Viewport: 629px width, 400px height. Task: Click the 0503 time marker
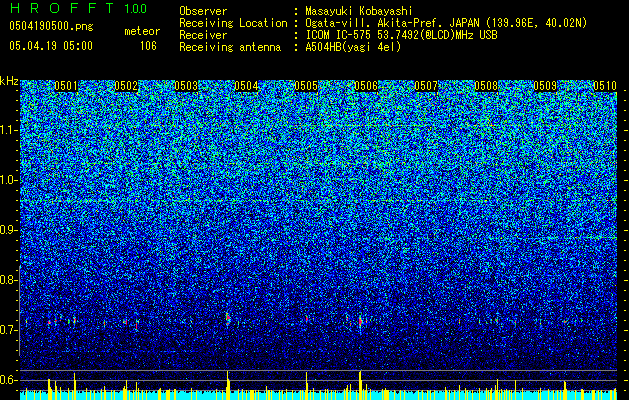click(x=186, y=86)
